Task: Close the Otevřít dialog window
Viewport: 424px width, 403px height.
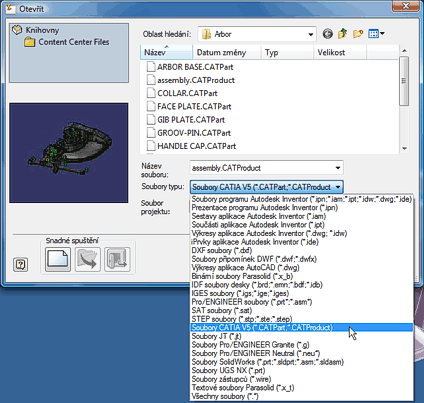Action: 405,6
